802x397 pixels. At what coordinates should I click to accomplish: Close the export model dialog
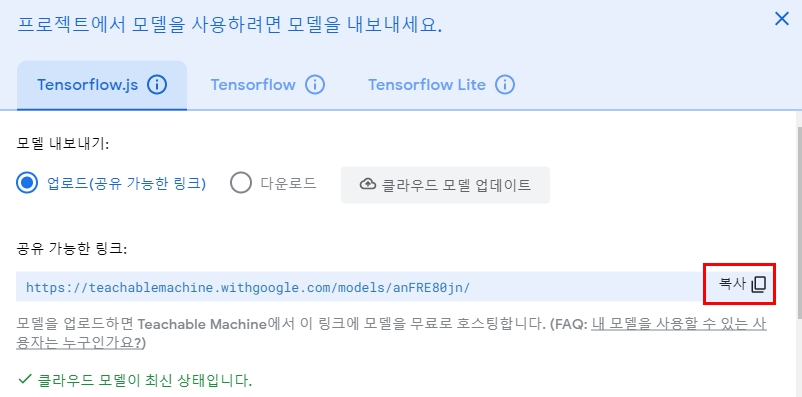tap(782, 19)
